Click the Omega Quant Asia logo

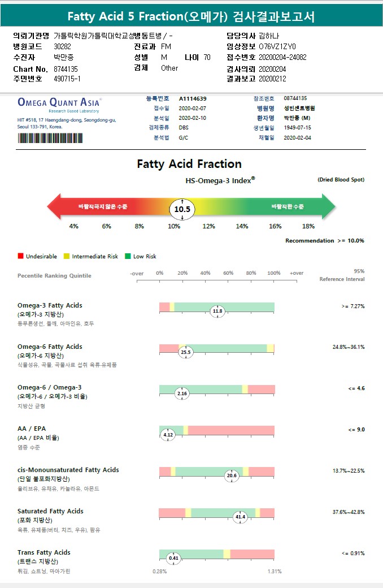pos(59,103)
